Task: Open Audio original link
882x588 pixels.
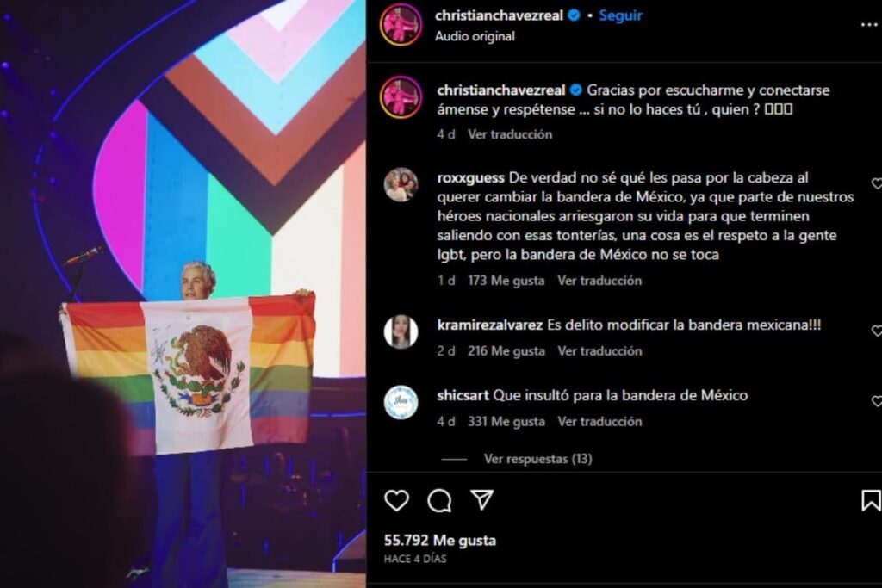Action: (475, 36)
